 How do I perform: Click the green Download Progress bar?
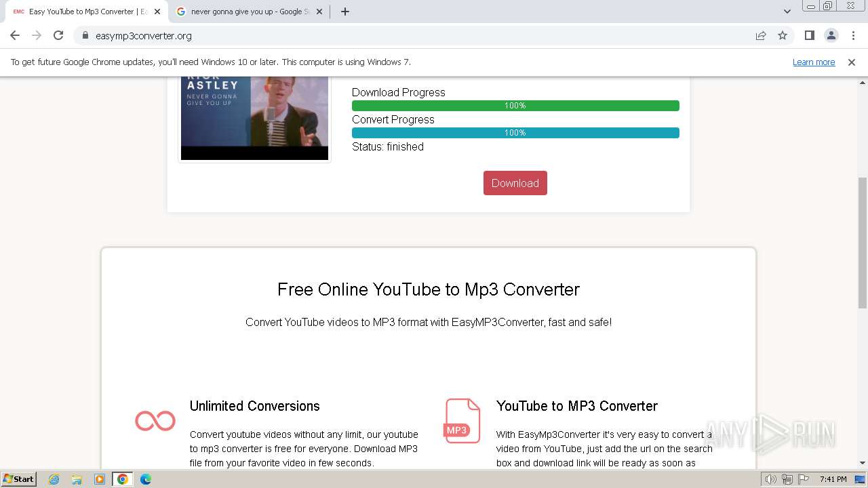click(x=515, y=106)
